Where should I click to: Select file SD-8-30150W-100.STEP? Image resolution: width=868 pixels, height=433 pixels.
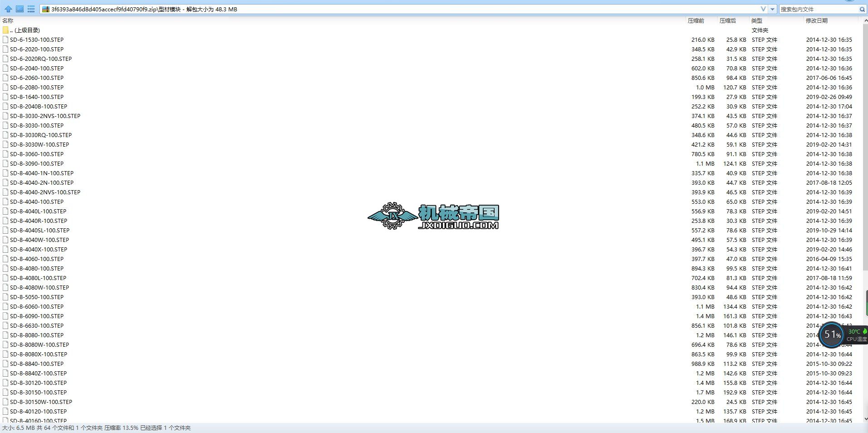tap(41, 402)
